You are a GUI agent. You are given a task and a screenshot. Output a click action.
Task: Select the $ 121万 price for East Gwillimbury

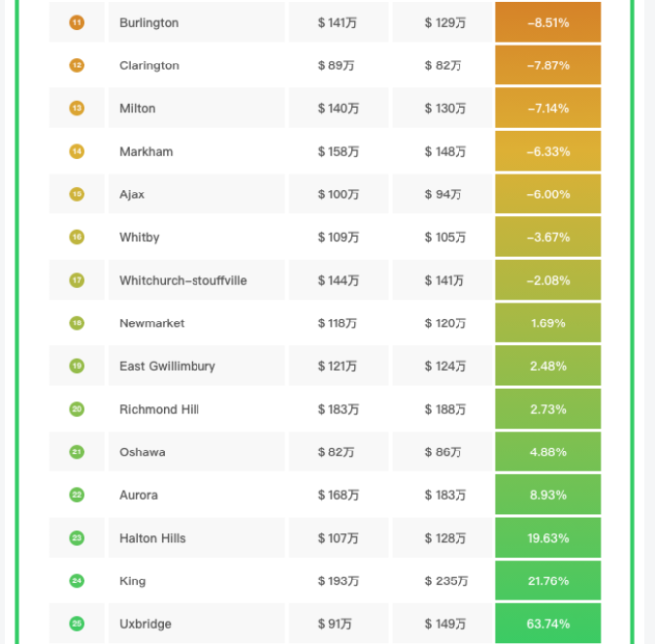click(x=338, y=366)
